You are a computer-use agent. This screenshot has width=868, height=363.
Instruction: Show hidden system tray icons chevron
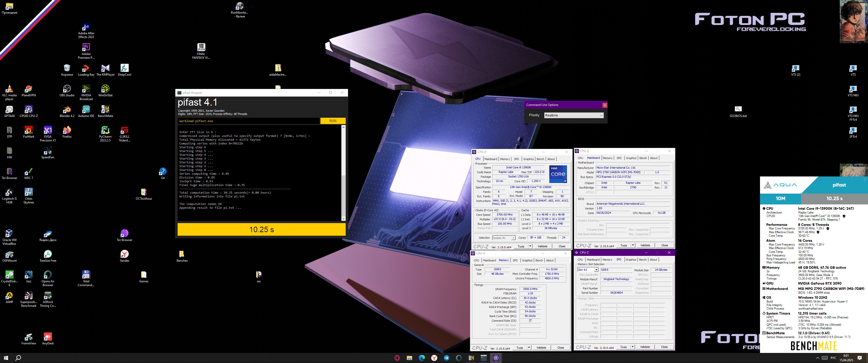click(x=818, y=358)
